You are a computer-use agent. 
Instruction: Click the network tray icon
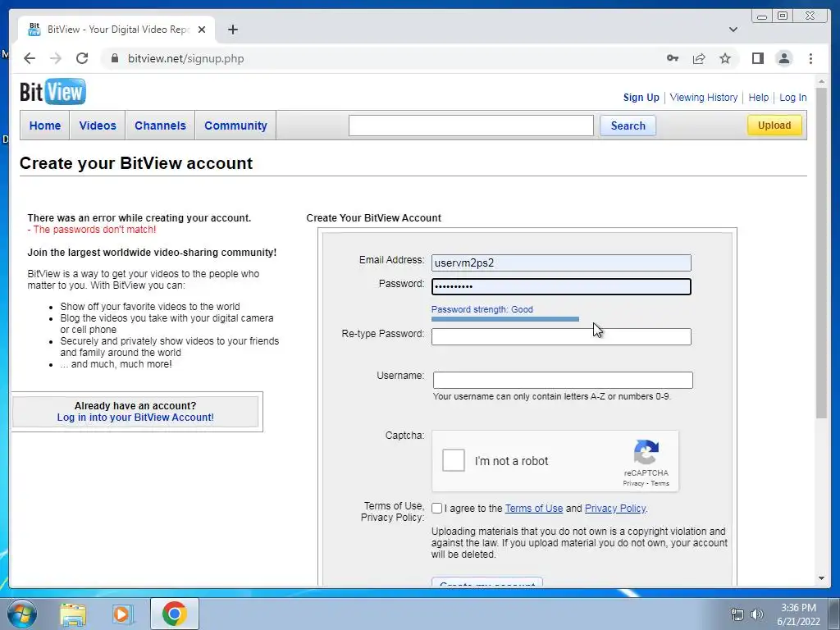[737, 614]
